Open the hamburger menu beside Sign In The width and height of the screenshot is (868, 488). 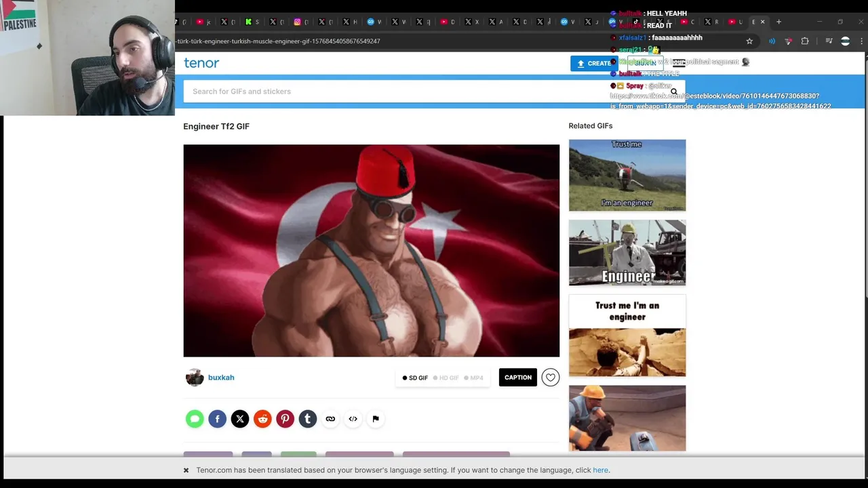(x=678, y=63)
